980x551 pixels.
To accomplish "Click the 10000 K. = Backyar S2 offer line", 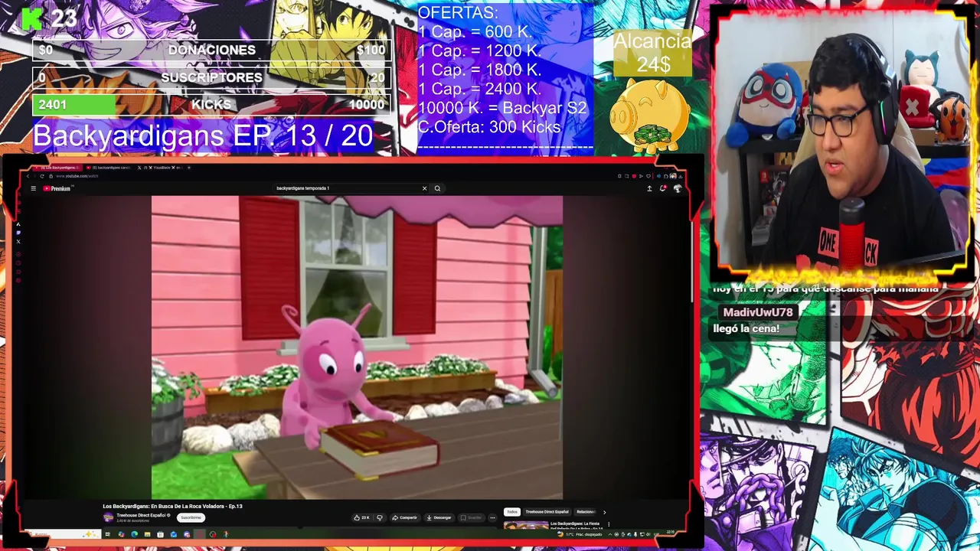I will [501, 108].
